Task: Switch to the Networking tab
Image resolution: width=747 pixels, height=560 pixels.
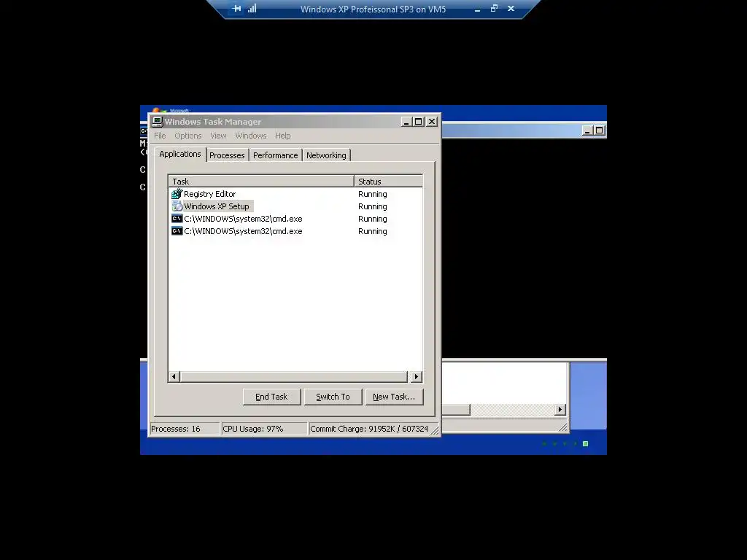Action: click(x=326, y=155)
